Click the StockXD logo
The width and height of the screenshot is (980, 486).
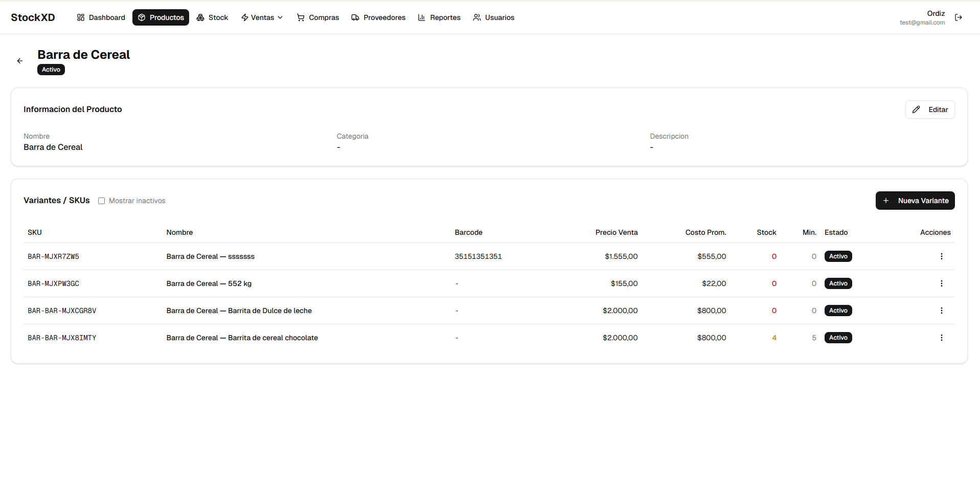pyautogui.click(x=33, y=17)
